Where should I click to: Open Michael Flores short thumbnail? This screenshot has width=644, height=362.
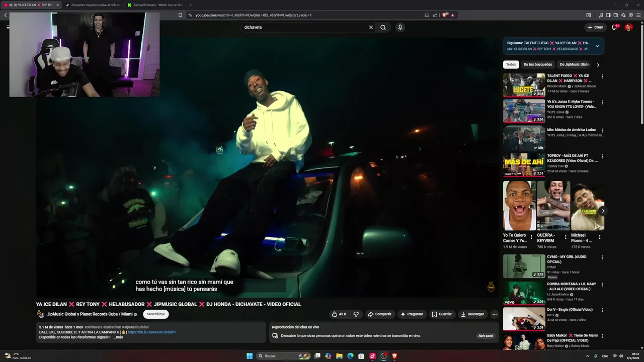pos(588,206)
